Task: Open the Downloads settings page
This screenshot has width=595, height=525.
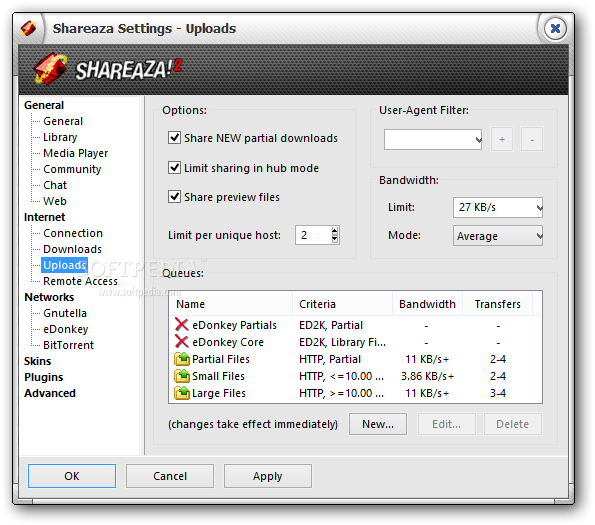Action: 72,249
